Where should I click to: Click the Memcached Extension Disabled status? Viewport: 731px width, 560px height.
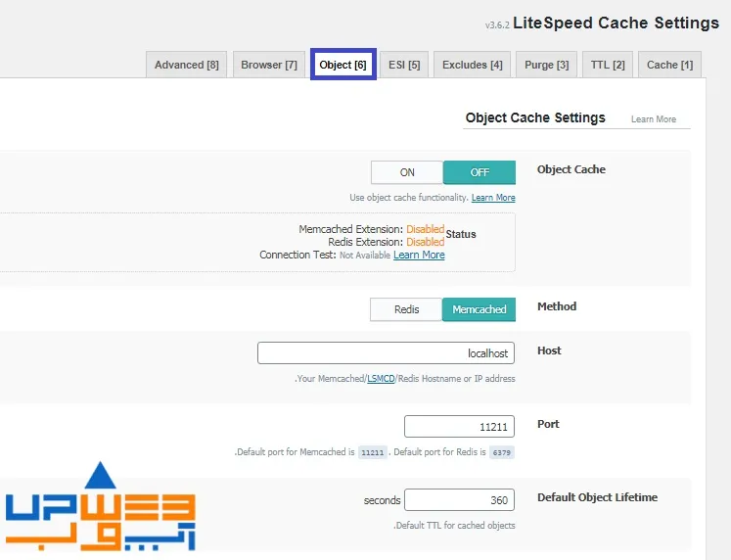425,229
